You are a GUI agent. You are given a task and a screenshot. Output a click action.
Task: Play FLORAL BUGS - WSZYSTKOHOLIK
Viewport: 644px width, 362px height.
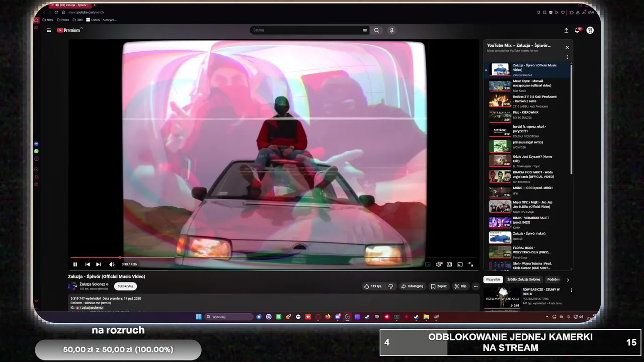(528, 252)
